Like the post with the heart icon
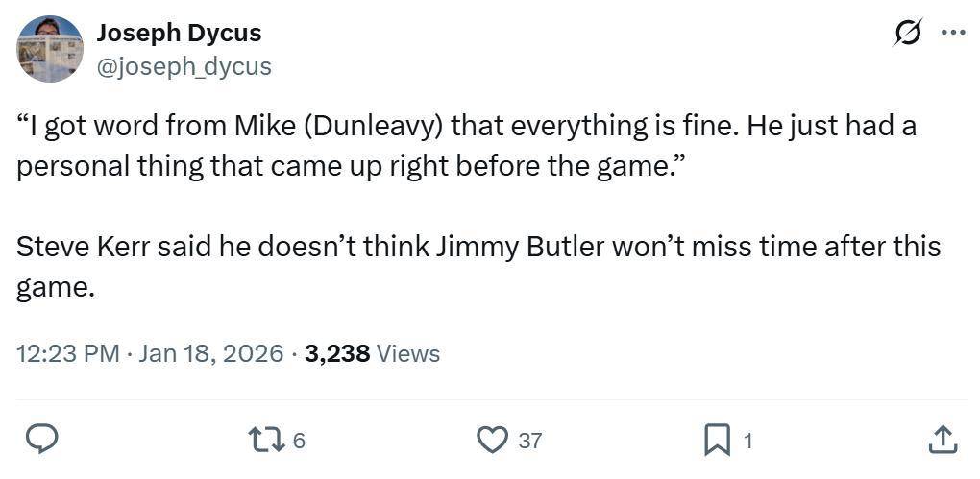Viewport: 980px width, 479px height. [x=492, y=440]
